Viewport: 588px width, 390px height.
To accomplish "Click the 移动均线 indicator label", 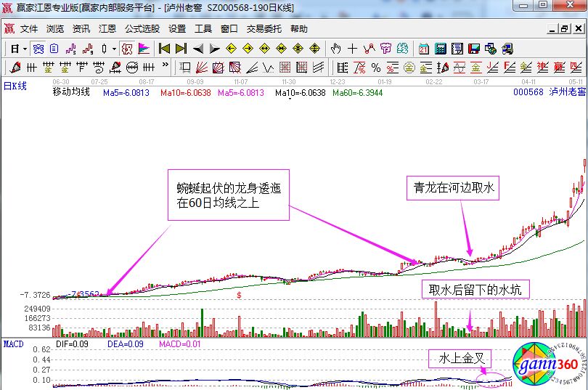I will pos(70,93).
